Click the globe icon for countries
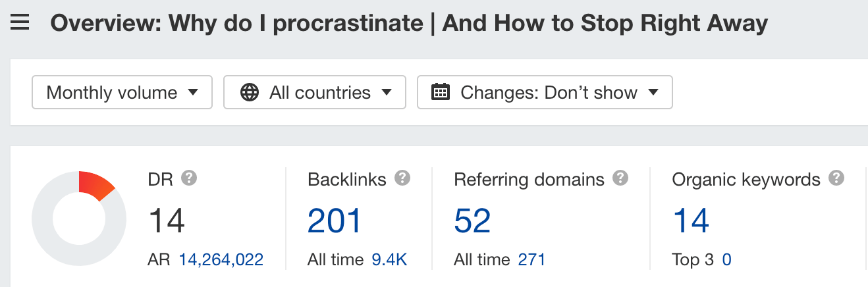The height and width of the screenshot is (287, 868). click(250, 92)
